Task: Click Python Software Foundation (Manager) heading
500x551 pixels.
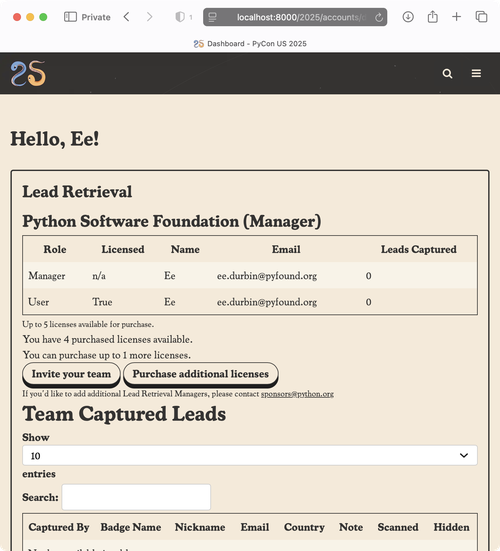Action: 172,222
